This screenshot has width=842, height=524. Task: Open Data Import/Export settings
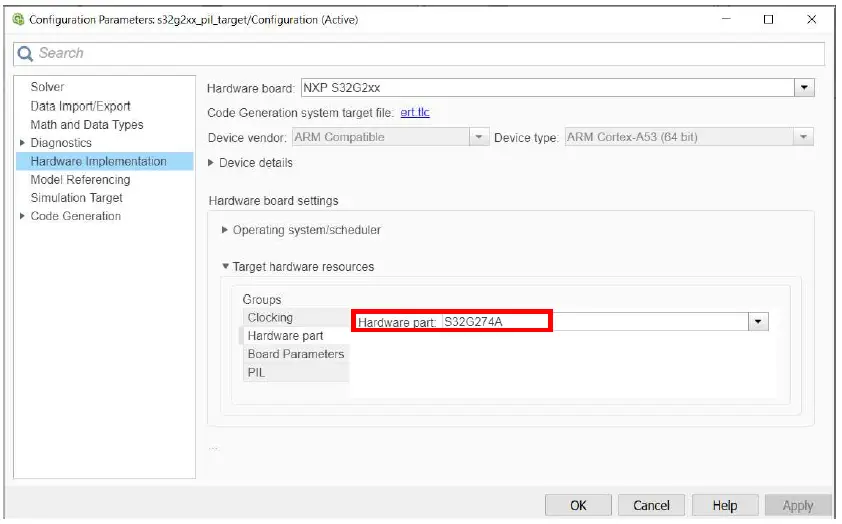coord(81,106)
